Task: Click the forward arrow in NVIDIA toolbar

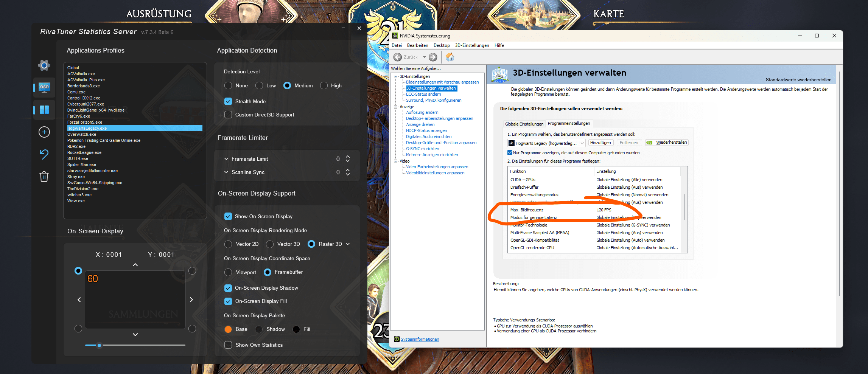Action: pyautogui.click(x=433, y=57)
